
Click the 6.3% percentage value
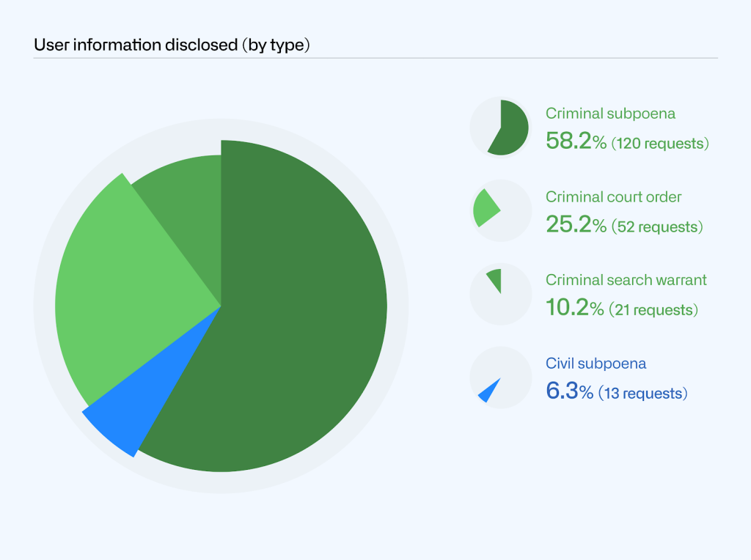569,391
